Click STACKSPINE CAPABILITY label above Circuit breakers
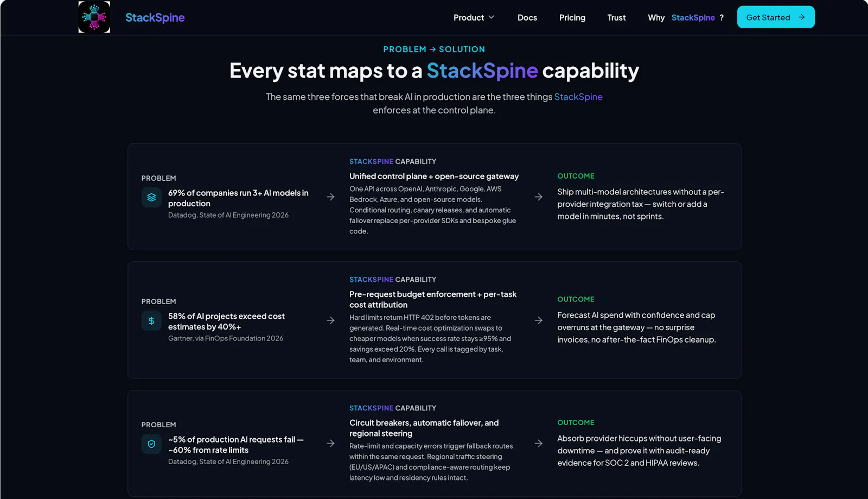 click(393, 408)
